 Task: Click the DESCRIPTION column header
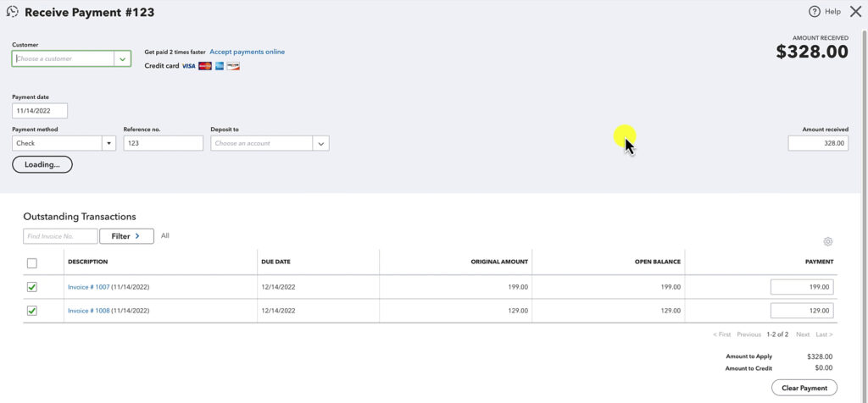pos(88,262)
